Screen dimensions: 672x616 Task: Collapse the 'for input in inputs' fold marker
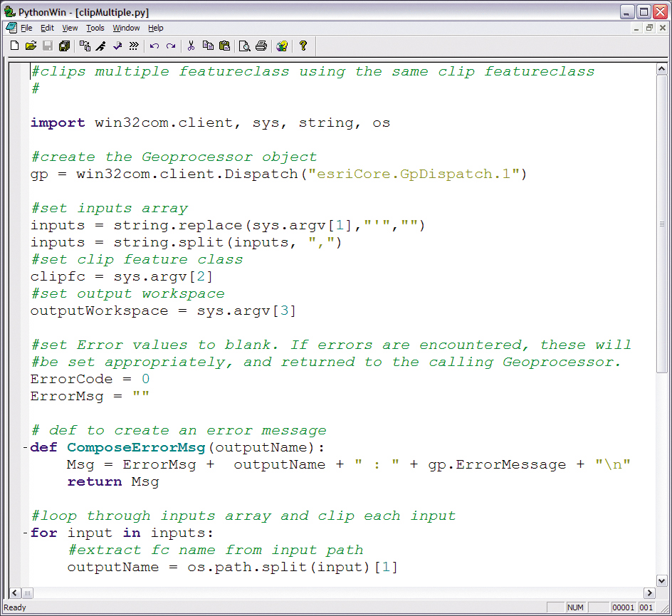tap(26, 533)
